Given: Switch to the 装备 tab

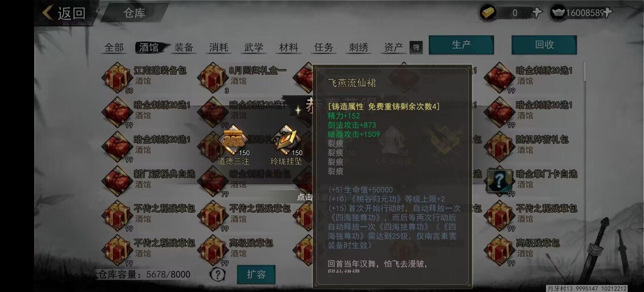Looking at the screenshot, I should tap(184, 48).
